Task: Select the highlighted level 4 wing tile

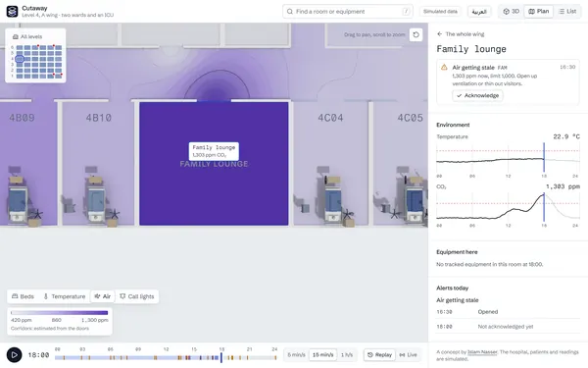Action: click(x=20, y=59)
